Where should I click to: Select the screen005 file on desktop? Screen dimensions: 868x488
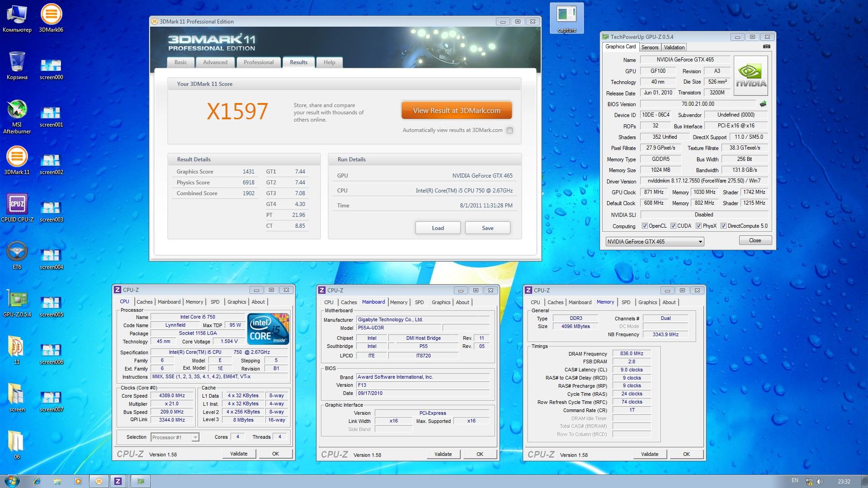51,305
